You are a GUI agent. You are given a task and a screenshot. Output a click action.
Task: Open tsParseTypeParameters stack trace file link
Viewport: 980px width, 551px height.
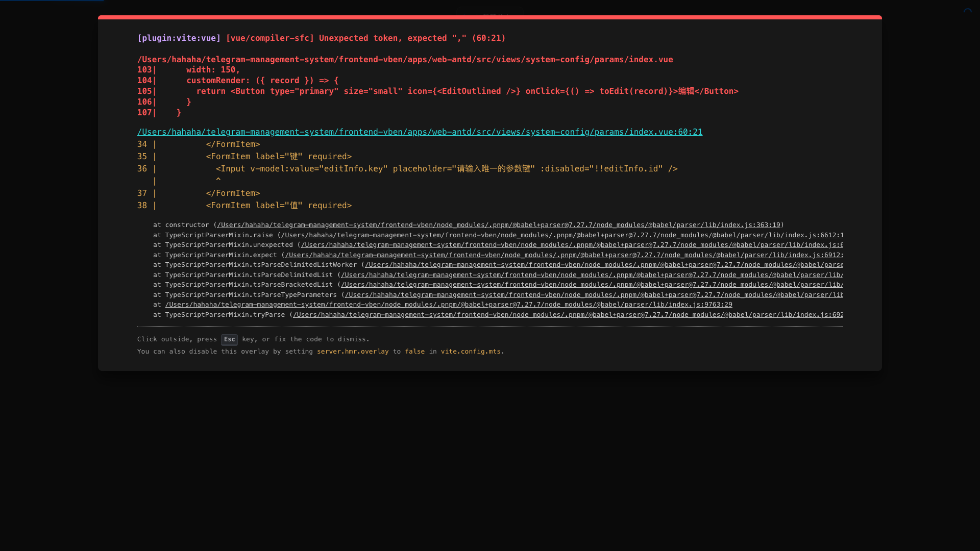[593, 295]
